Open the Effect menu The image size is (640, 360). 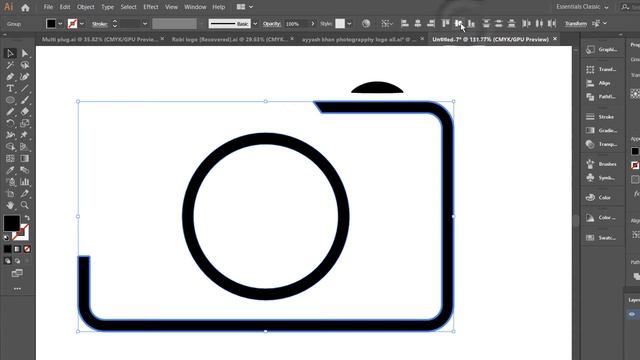(x=151, y=7)
